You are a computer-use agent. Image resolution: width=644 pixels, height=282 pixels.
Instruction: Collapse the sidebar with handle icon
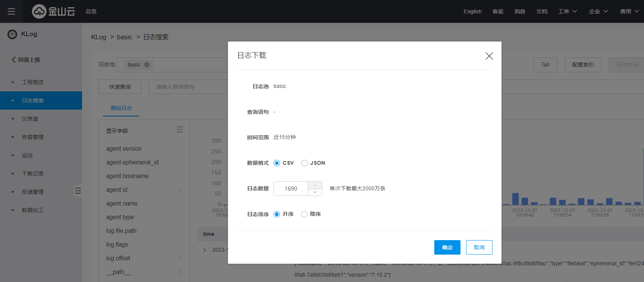coord(78,190)
